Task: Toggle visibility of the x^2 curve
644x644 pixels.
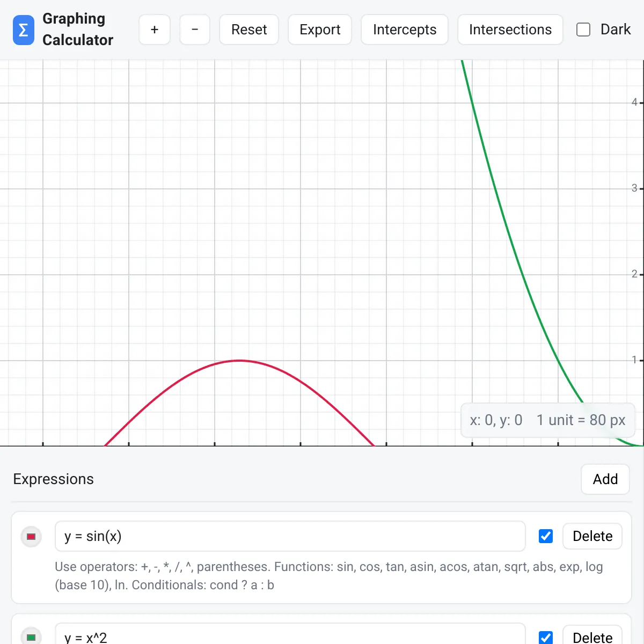Action: click(546, 637)
